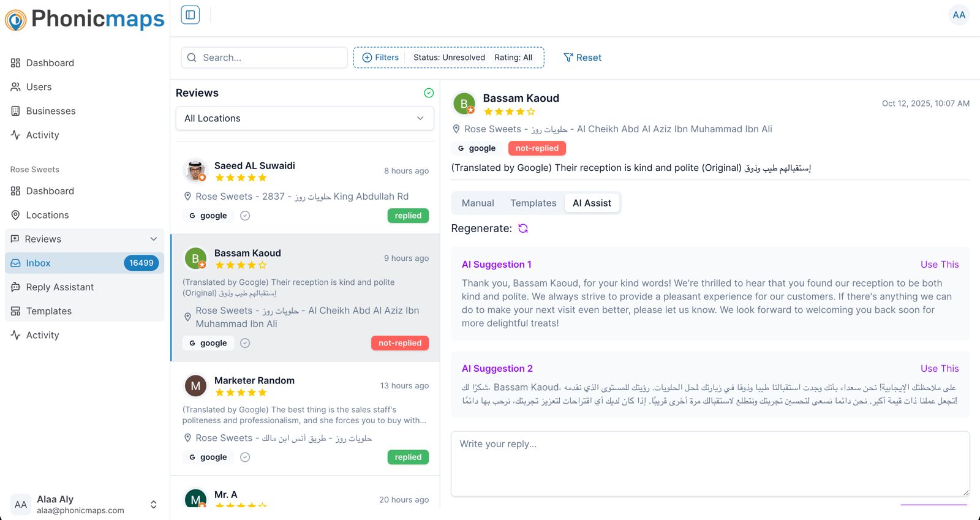Click the Filters button
The image size is (980, 520).
(381, 58)
